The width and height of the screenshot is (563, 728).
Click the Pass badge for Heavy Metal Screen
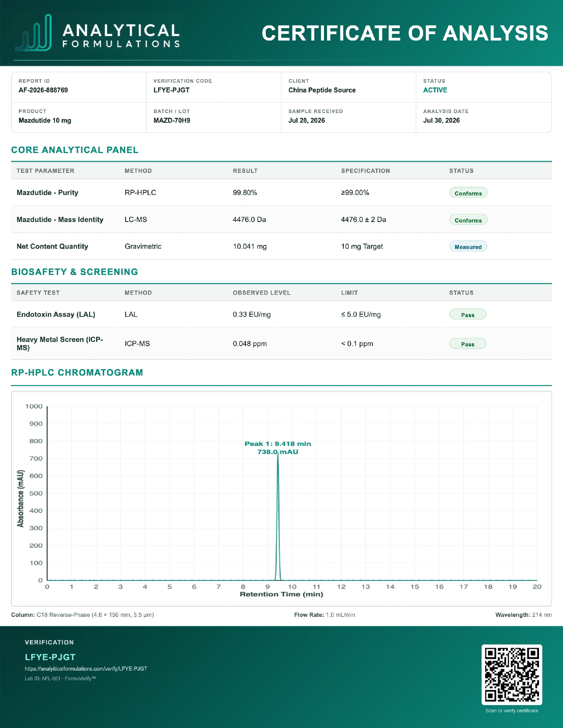pos(468,344)
